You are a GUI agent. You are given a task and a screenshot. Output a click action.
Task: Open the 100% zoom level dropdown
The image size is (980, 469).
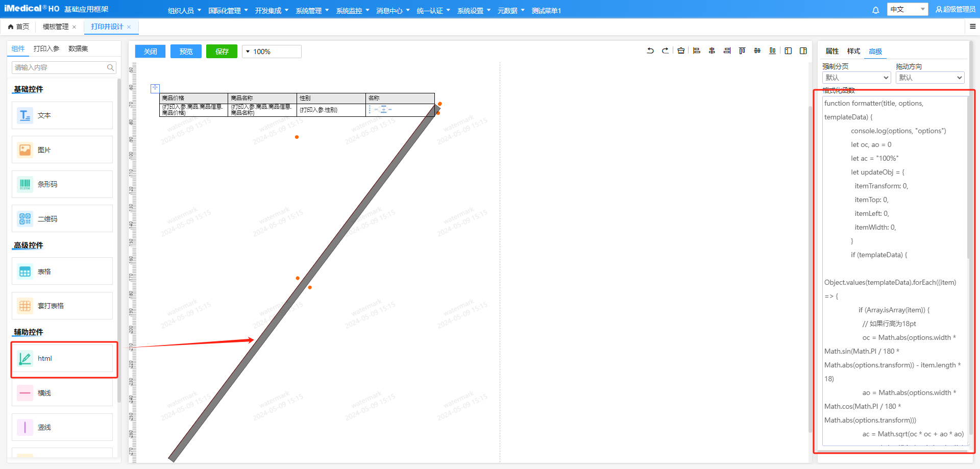[x=272, y=52]
